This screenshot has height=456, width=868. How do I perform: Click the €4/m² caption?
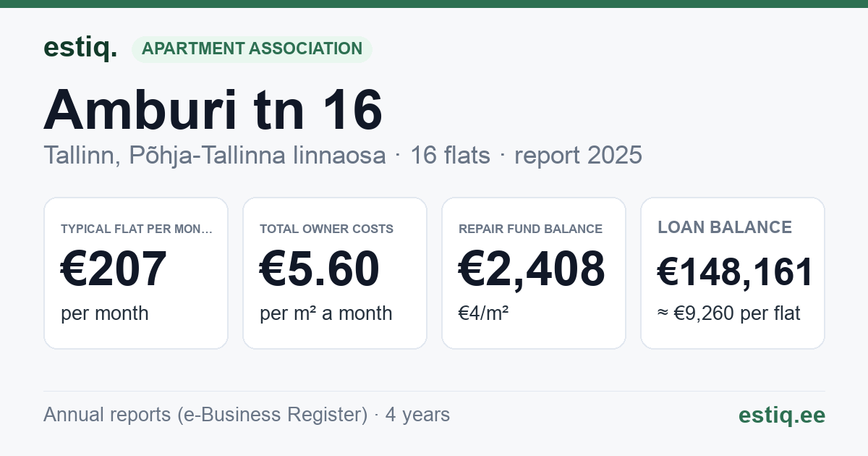click(483, 313)
